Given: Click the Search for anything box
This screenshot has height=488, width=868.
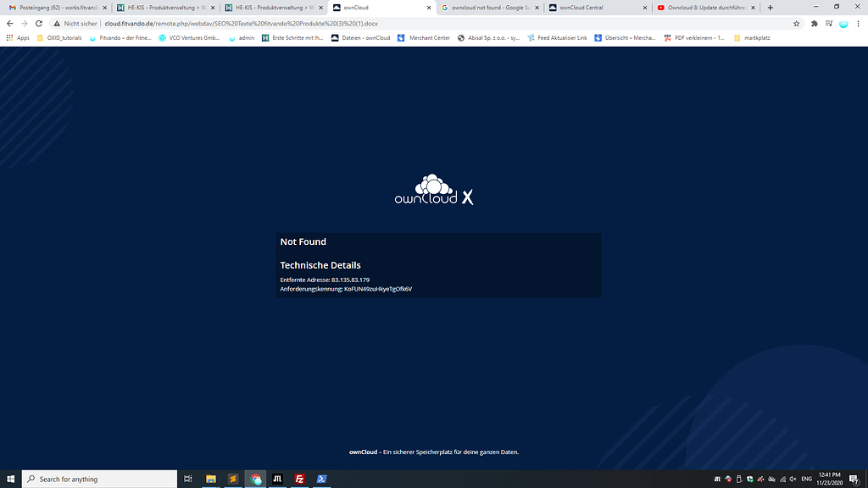Looking at the screenshot, I should tap(97, 479).
